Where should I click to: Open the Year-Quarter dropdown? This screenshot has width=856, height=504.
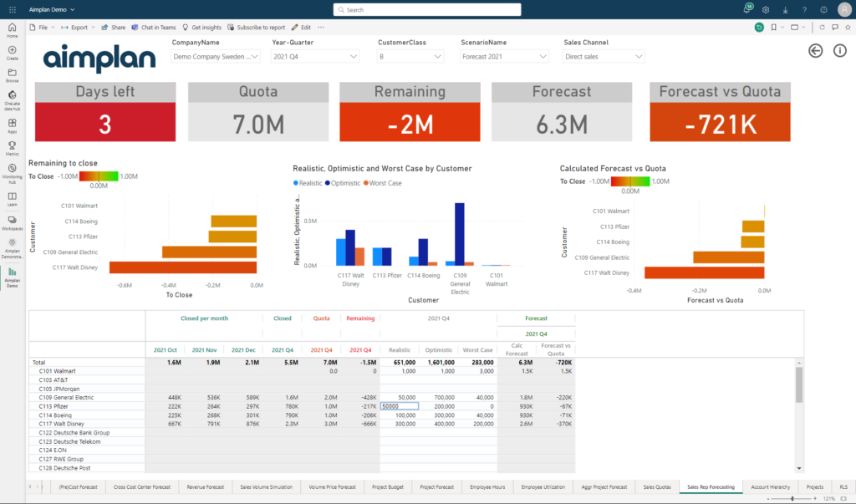pos(315,56)
